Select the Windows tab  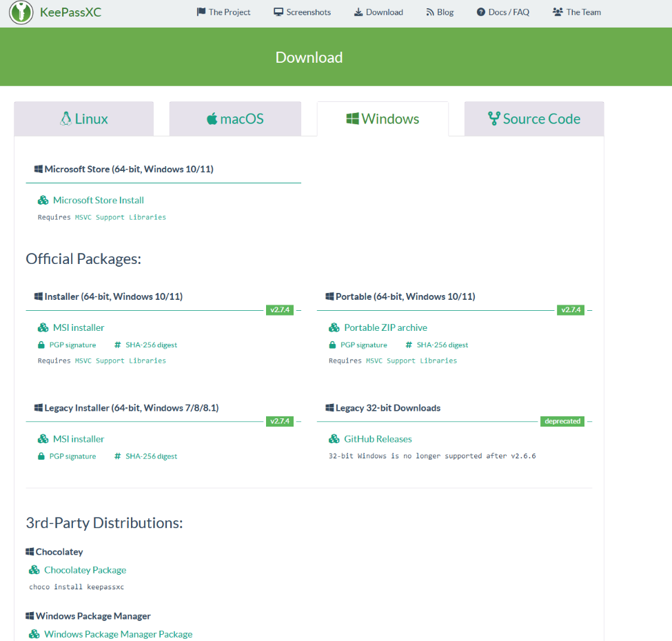coord(383,119)
